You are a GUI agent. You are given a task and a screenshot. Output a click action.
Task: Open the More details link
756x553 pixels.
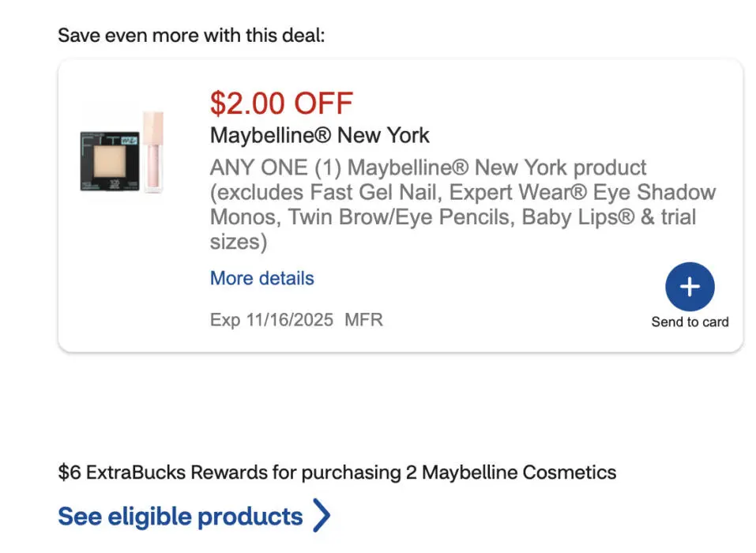click(261, 279)
